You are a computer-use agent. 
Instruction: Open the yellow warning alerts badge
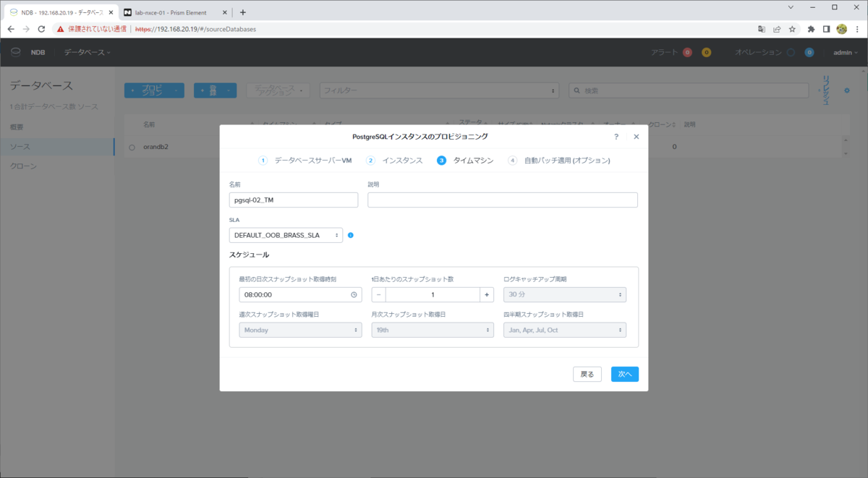coord(707,52)
